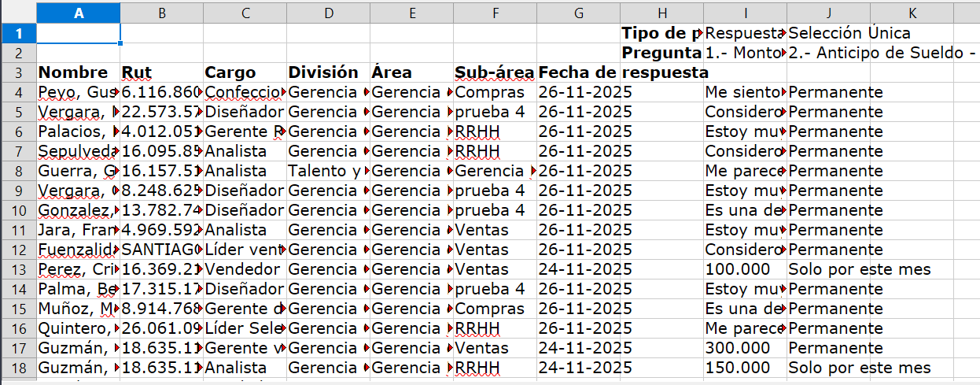Click the 'SANTIAGO' cell in Rut column
This screenshot has width=980, height=385.
(161, 250)
